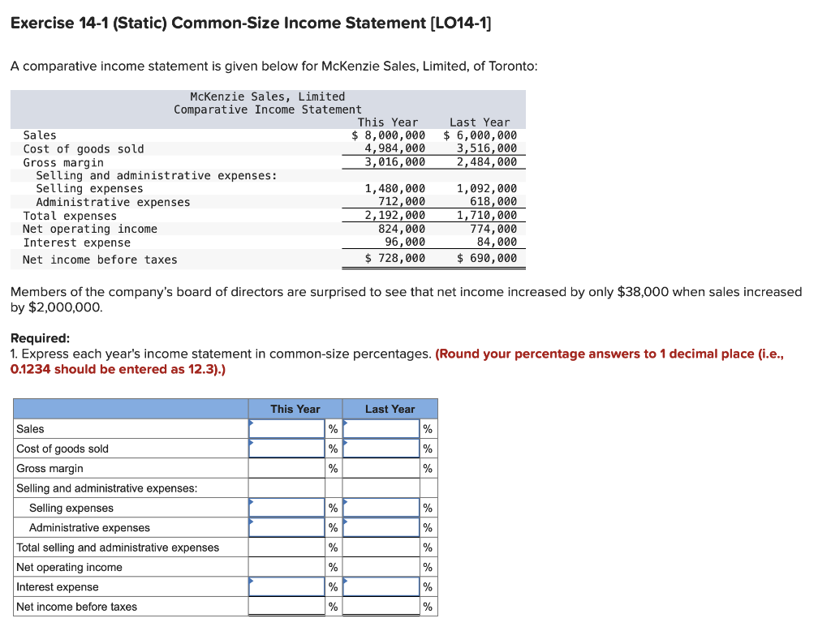Select the This Year Total expenses input cell
This screenshot has height=644, width=831.
click(x=286, y=547)
